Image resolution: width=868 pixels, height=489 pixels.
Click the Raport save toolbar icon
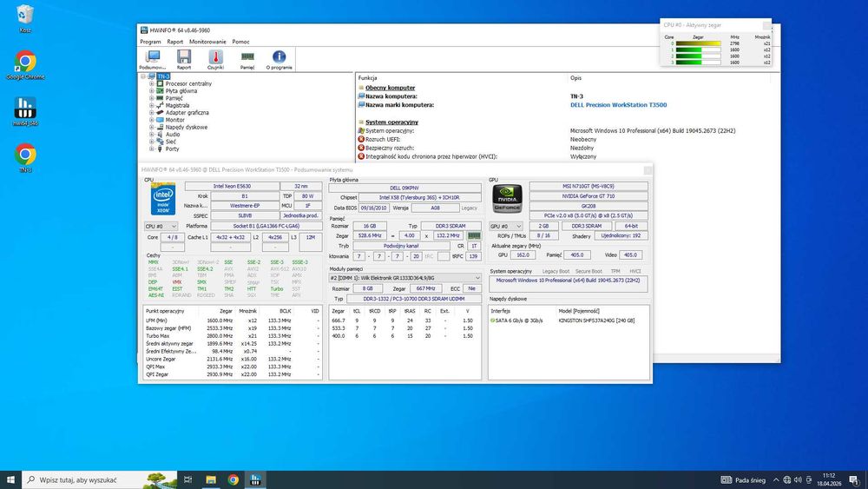184,59
